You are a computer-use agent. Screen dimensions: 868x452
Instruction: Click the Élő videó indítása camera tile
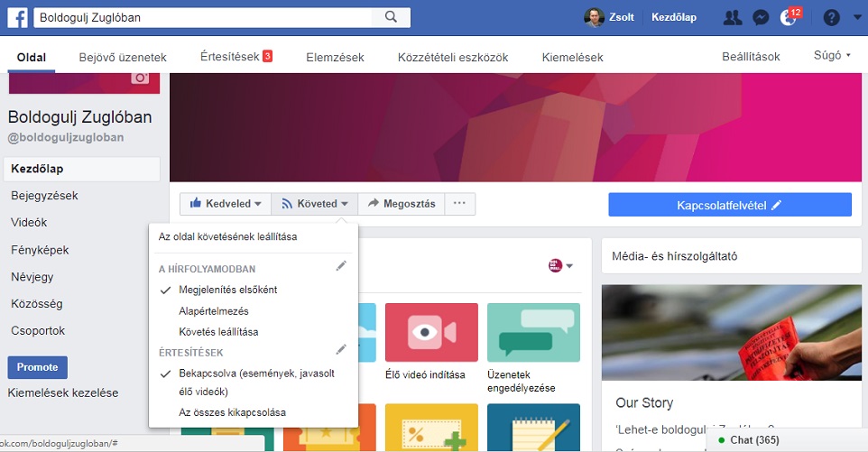431,333
